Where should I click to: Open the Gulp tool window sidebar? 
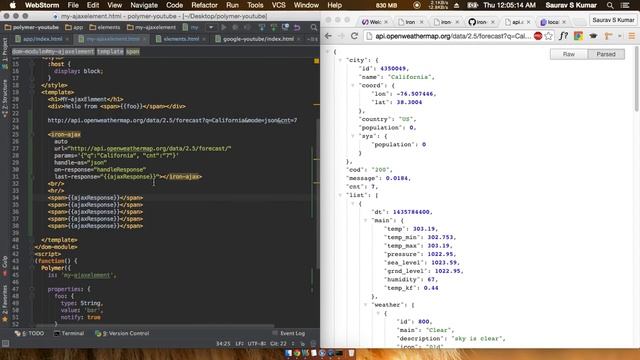click(4, 266)
